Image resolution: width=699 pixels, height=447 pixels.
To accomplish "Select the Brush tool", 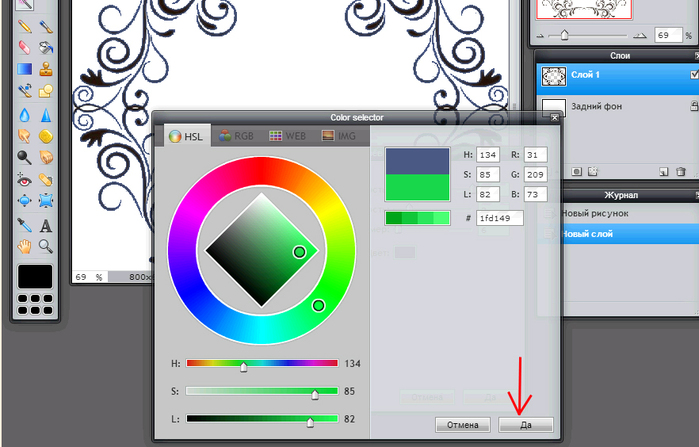I will point(45,26).
